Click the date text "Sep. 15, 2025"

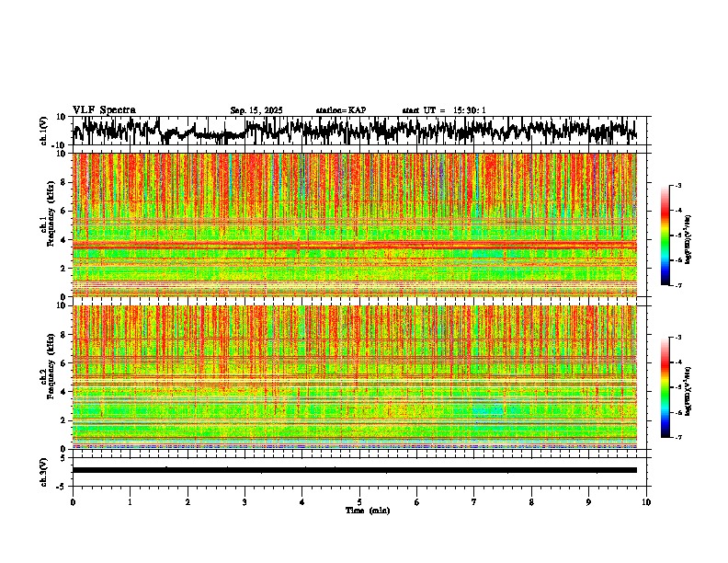[x=256, y=110]
